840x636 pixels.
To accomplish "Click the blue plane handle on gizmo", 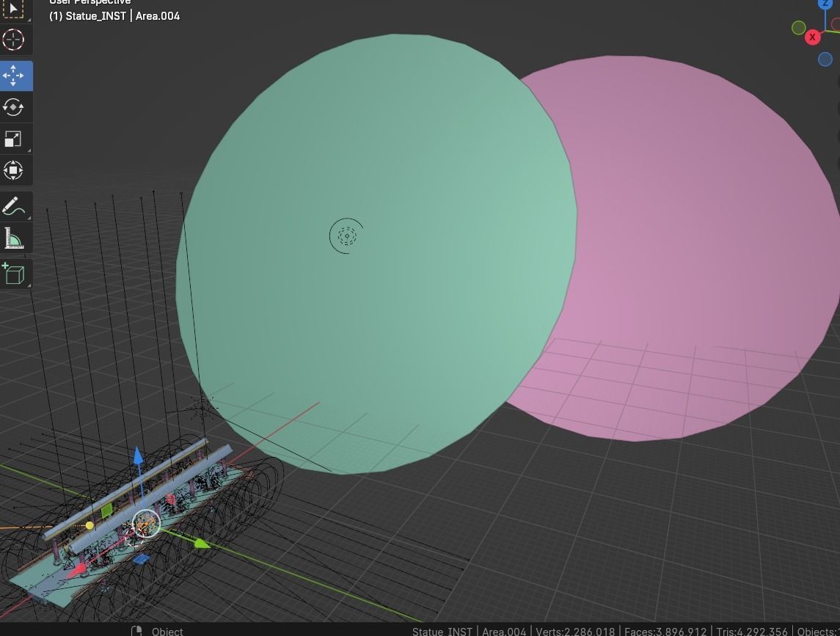I will [141, 560].
